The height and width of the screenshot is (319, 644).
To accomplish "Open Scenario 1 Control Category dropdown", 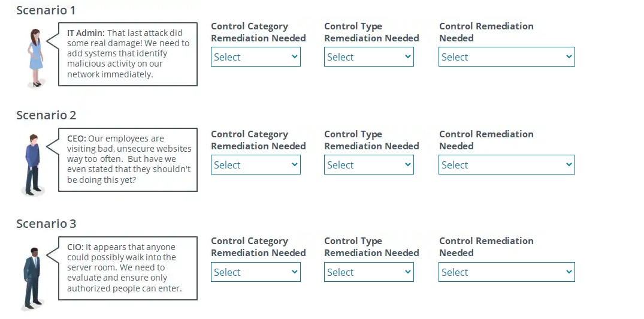I will tap(255, 57).
